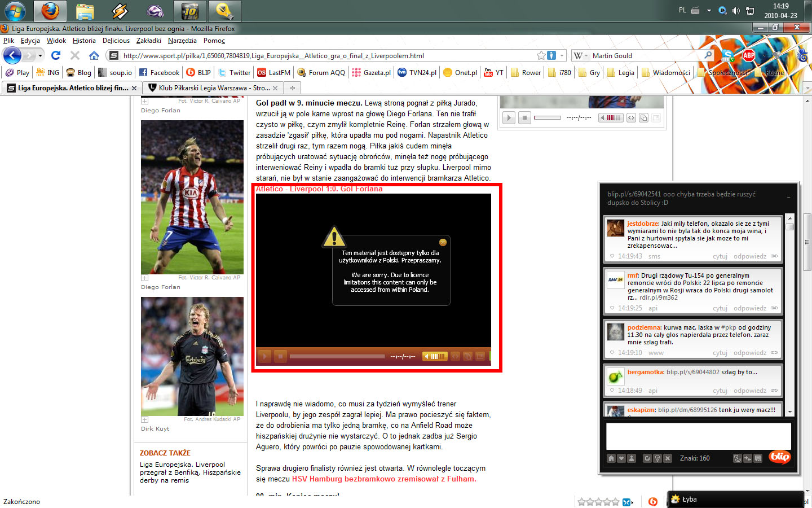Bookmark this page with the star icon
The height and width of the screenshot is (508, 812).
[x=541, y=55]
